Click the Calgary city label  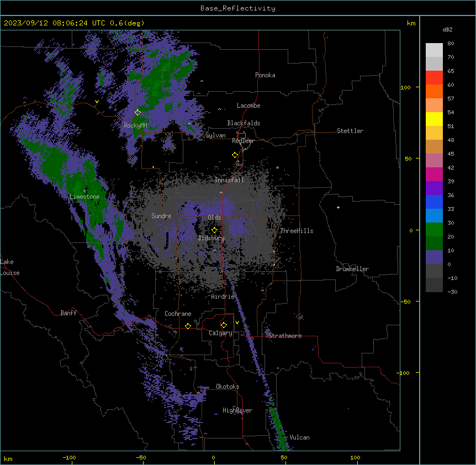tap(220, 333)
